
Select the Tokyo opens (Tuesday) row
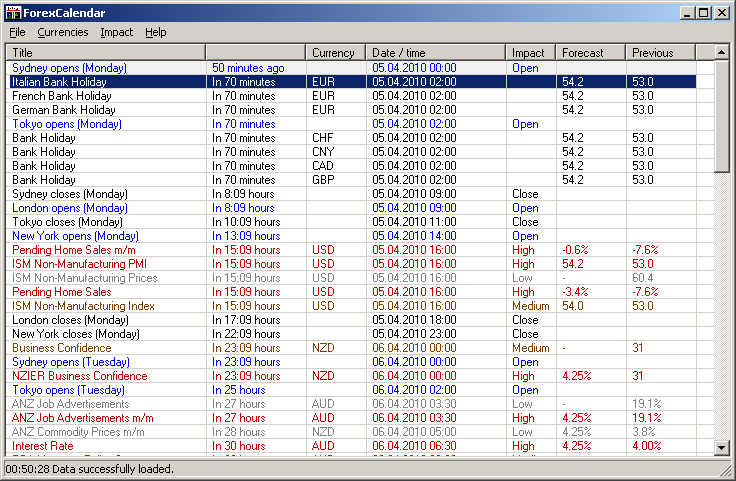(351, 390)
